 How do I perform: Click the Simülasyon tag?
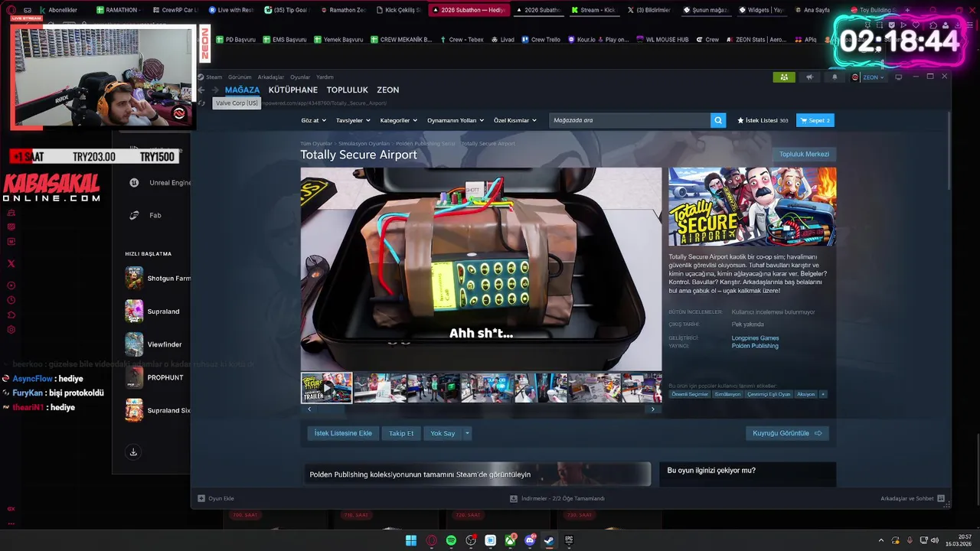click(x=727, y=394)
